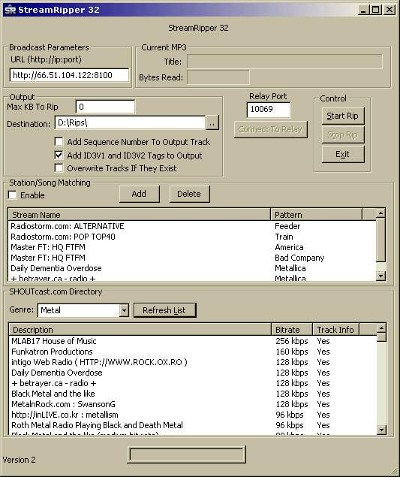Click the Feeder pattern cell
This screenshot has height=477, width=400.
(287, 226)
